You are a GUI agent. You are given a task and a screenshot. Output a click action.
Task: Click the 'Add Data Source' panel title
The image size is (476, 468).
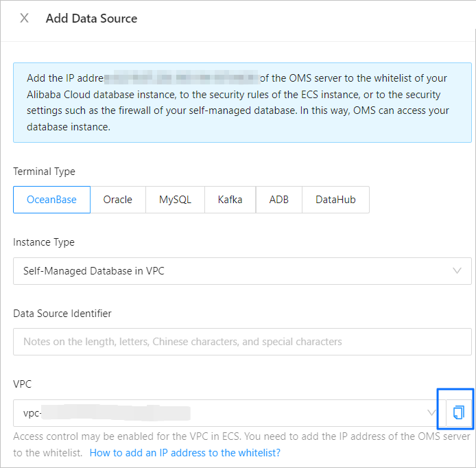tap(91, 19)
